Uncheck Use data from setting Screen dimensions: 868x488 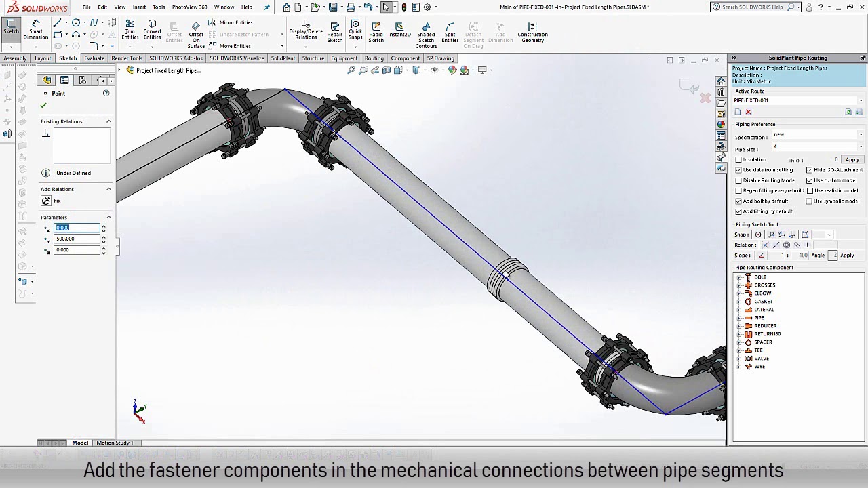pos(738,170)
